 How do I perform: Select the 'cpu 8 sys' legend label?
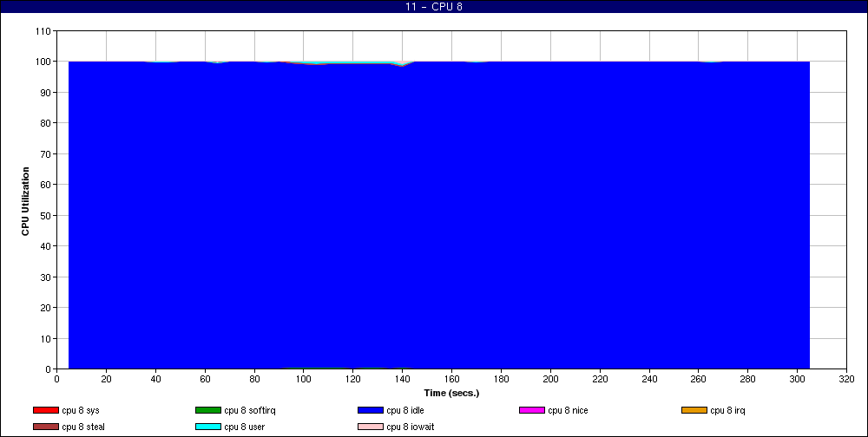81,410
